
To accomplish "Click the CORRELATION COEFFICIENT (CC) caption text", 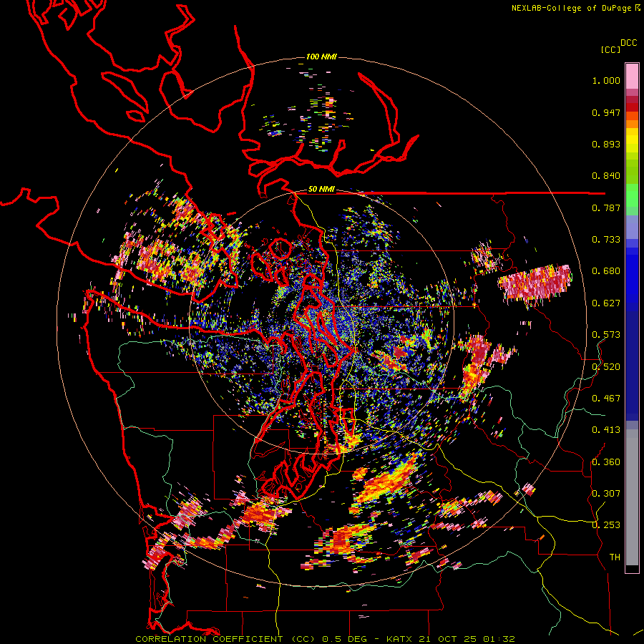I will click(225, 639).
